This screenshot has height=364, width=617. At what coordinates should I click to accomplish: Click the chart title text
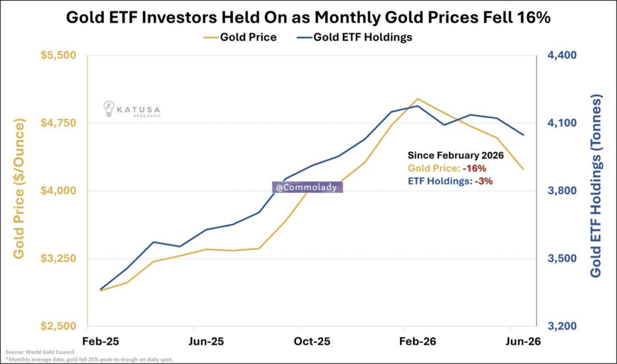[308, 17]
